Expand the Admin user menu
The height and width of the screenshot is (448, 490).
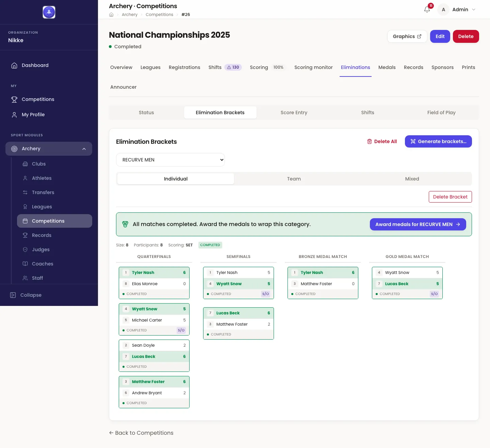tap(457, 10)
